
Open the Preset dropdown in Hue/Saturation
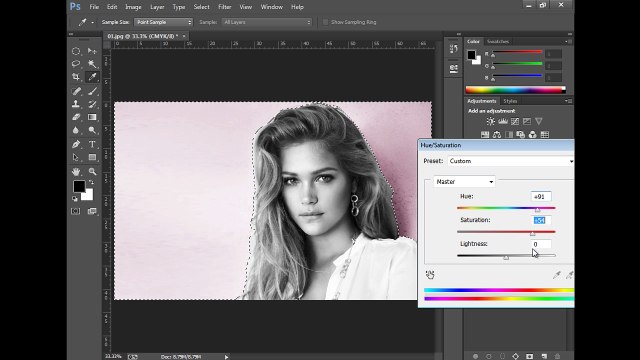coord(511,161)
